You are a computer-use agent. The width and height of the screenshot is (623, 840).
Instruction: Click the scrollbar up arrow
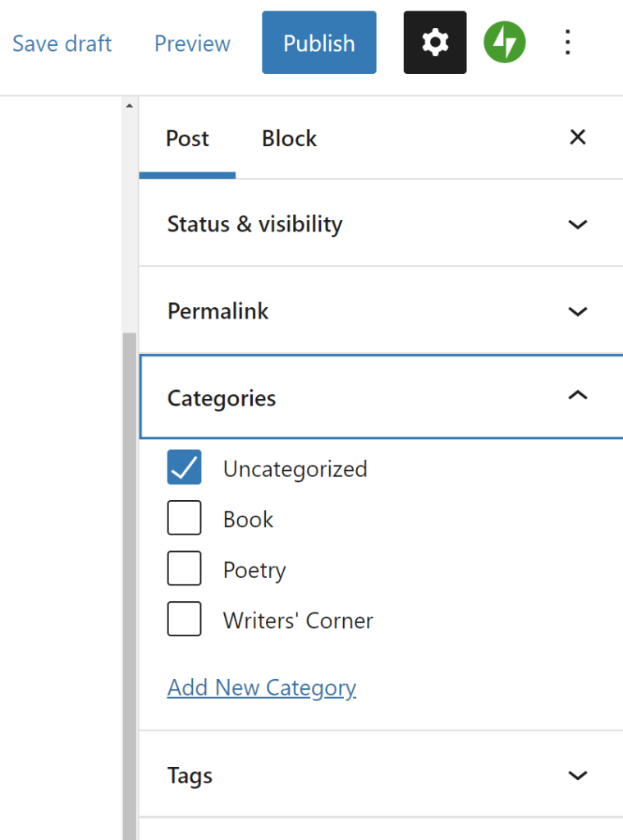pyautogui.click(x=128, y=106)
